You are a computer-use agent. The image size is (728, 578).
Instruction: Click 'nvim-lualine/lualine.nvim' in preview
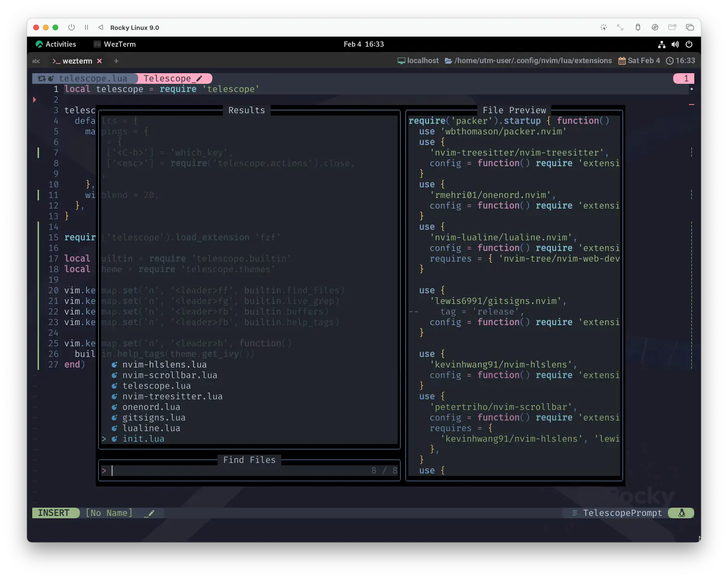[x=501, y=237]
